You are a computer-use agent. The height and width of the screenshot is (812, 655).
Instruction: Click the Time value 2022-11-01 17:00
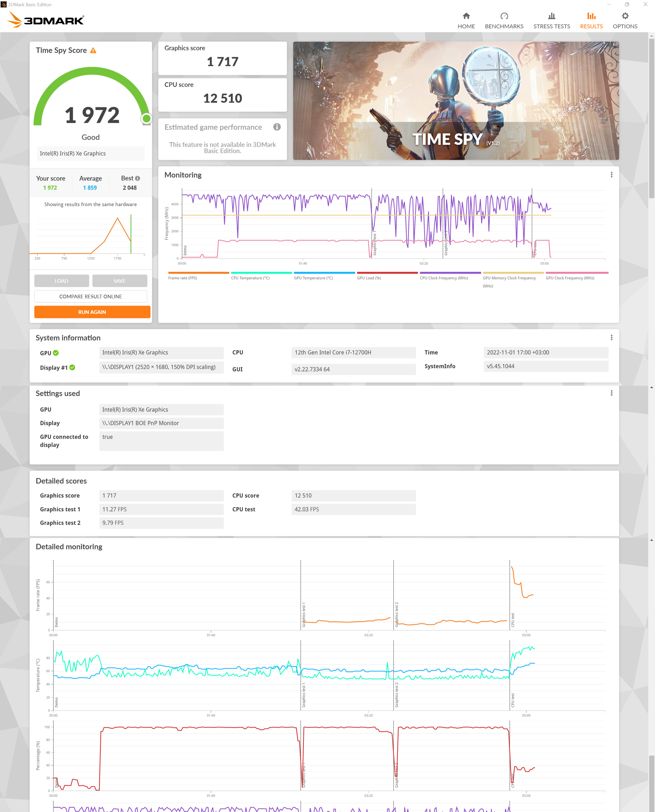point(546,352)
